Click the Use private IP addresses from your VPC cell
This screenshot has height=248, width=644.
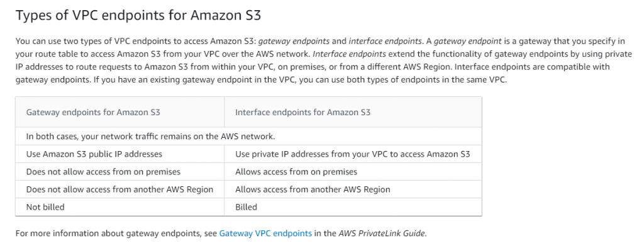[x=353, y=154]
